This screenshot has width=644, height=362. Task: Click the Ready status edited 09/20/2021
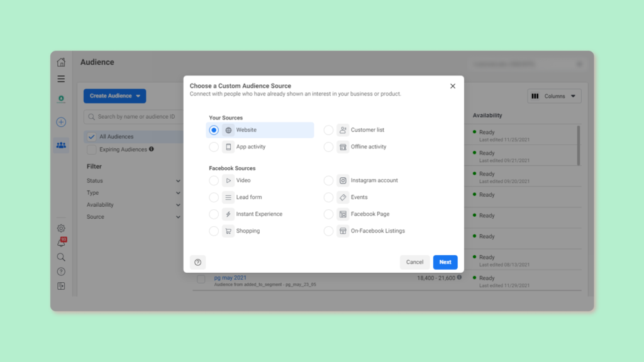(487, 174)
